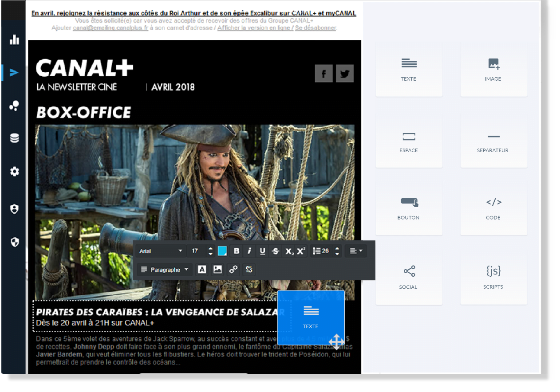Click the 'BOX-OFFICE' heading
560x392 pixels.
click(83, 113)
